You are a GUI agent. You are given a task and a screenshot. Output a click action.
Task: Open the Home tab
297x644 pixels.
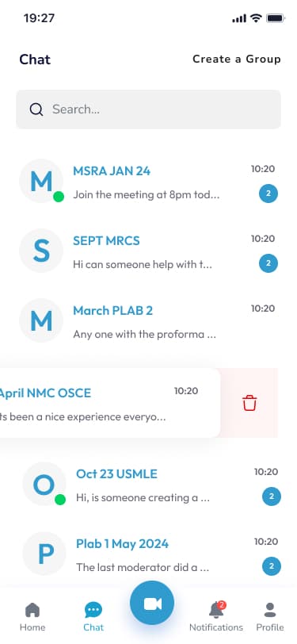coord(32,617)
